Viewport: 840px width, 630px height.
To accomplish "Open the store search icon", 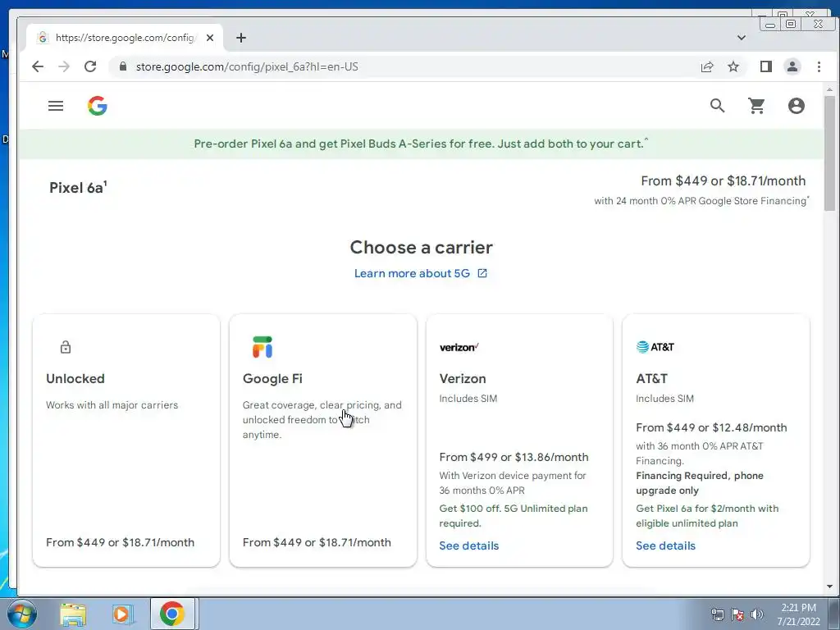I will tap(717, 106).
